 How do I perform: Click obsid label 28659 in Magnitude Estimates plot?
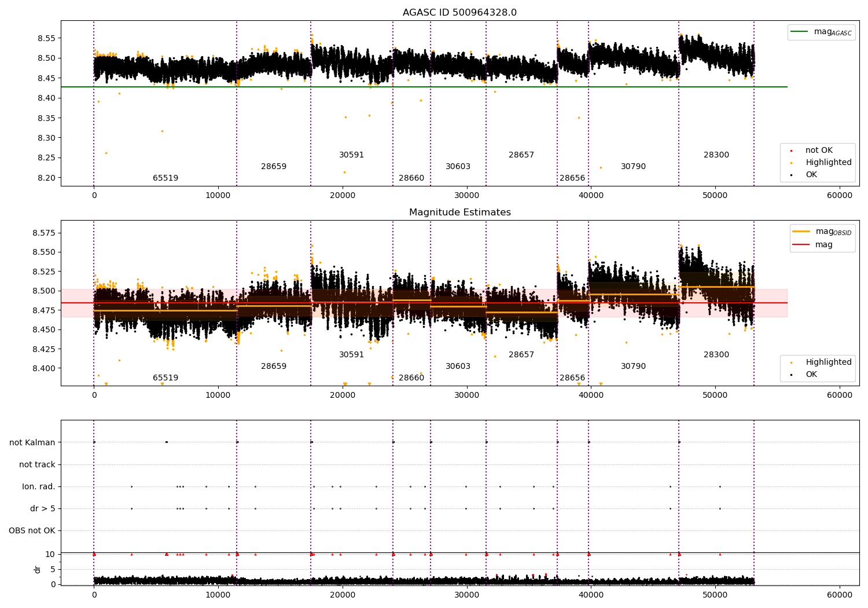[x=274, y=367]
